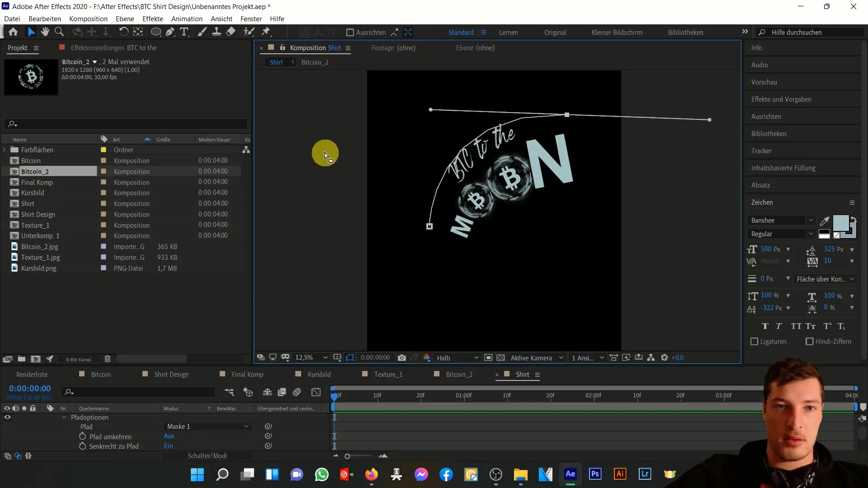Switch to the Kleiner Bildschirm workspace
This screenshot has width=868, height=488.
(x=617, y=33)
